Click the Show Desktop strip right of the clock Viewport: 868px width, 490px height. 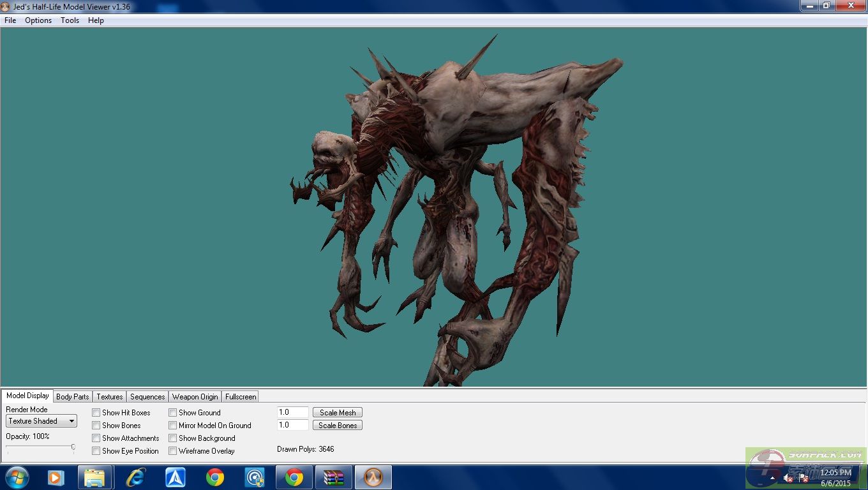pyautogui.click(x=863, y=477)
